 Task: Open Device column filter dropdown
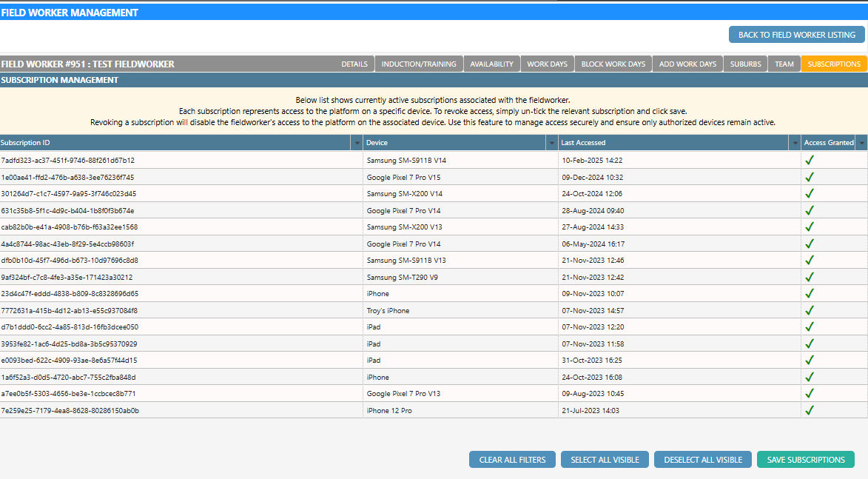tap(551, 143)
